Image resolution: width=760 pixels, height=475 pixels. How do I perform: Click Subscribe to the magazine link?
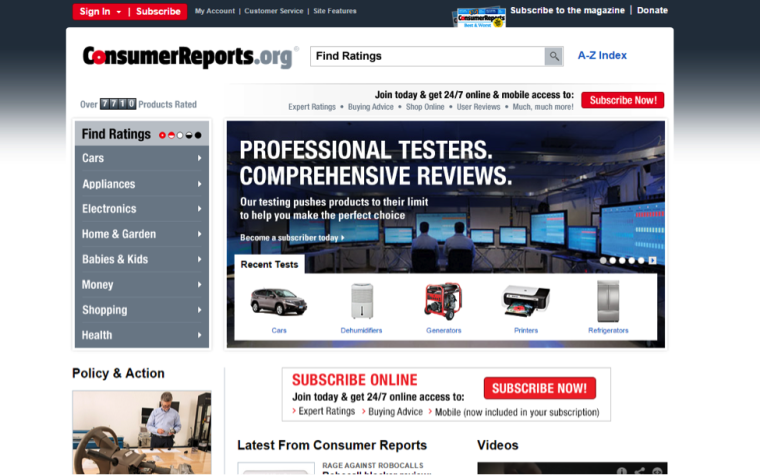click(x=568, y=10)
